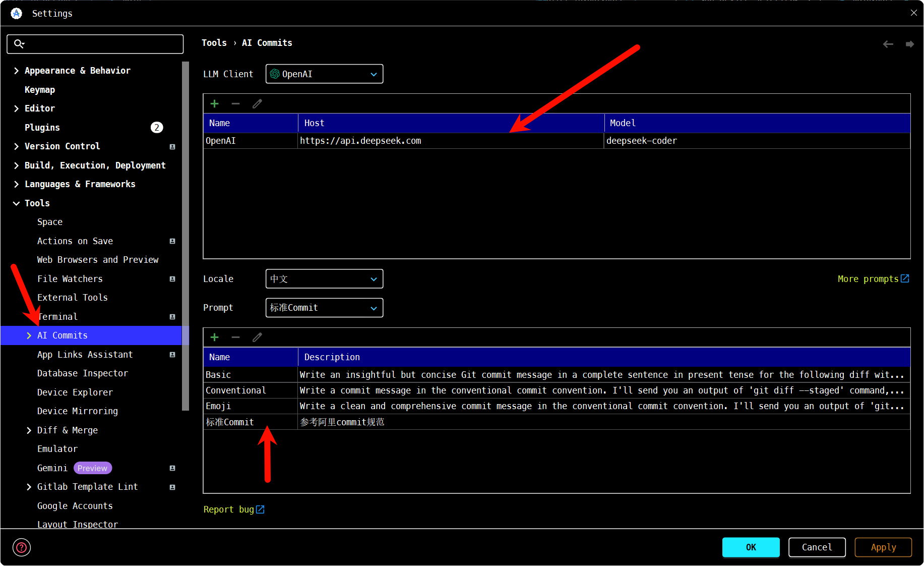Expand the Gitlab Template Lint node
924x566 pixels.
point(29,487)
